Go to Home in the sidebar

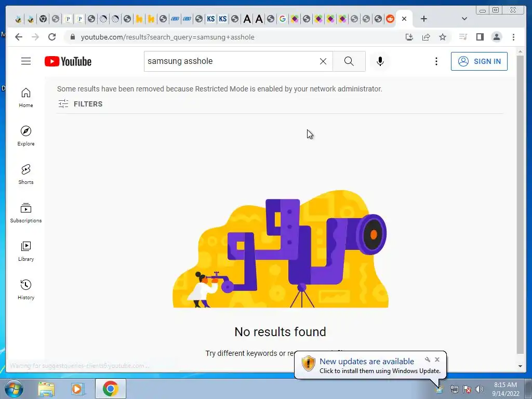[26, 98]
